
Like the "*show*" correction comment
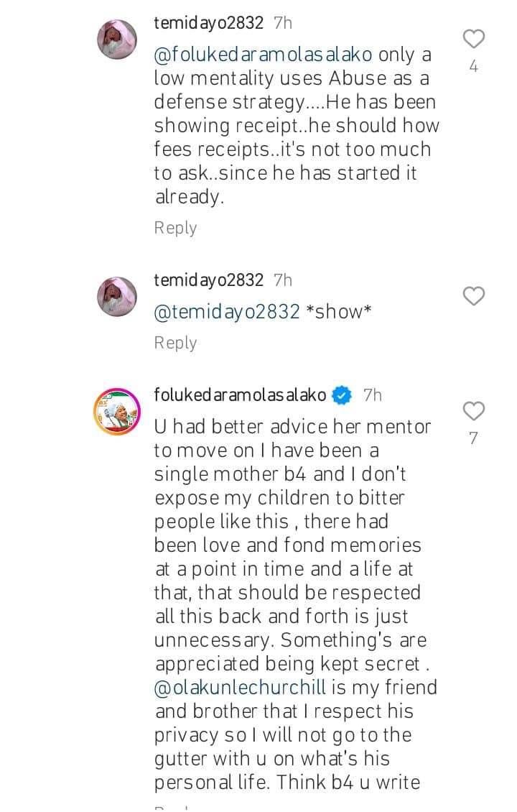pos(474,296)
